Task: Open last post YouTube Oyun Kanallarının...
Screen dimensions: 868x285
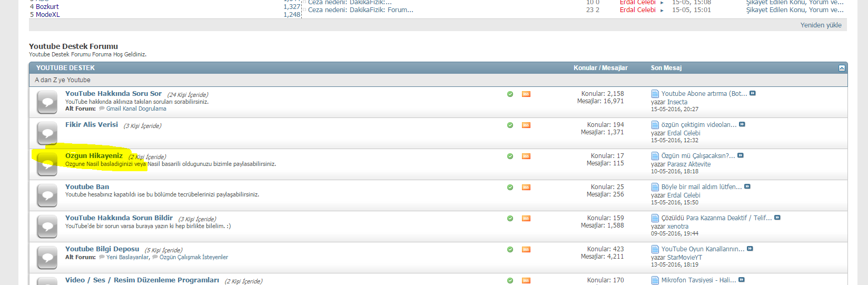Action: 703,249
